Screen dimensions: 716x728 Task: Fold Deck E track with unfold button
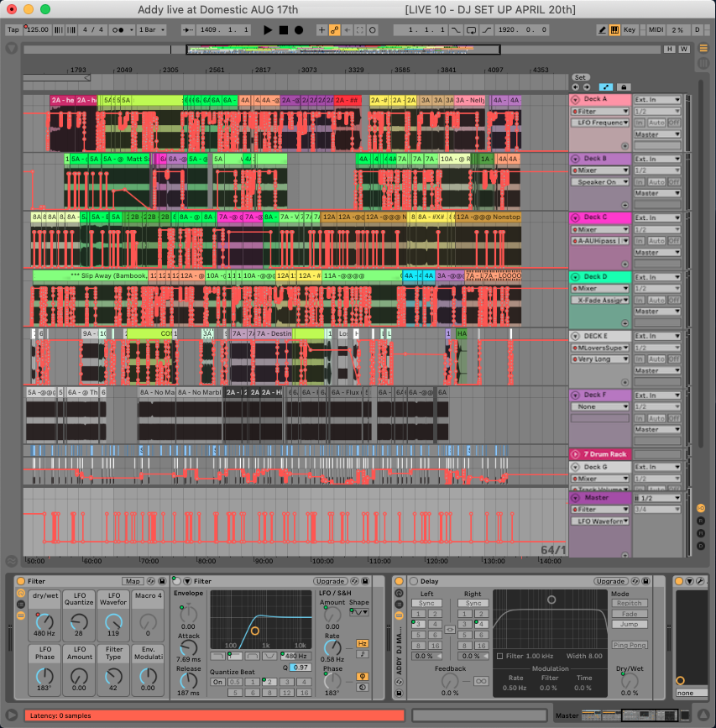(575, 336)
